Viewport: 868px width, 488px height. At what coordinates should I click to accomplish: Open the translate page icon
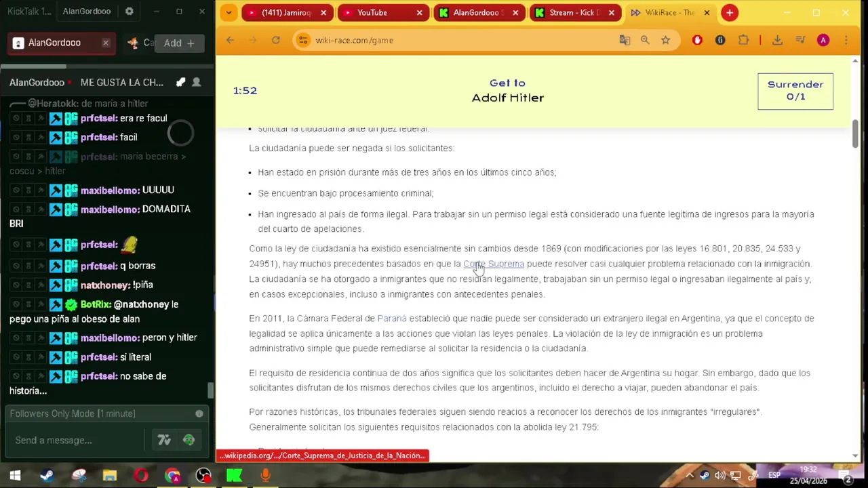coord(625,40)
